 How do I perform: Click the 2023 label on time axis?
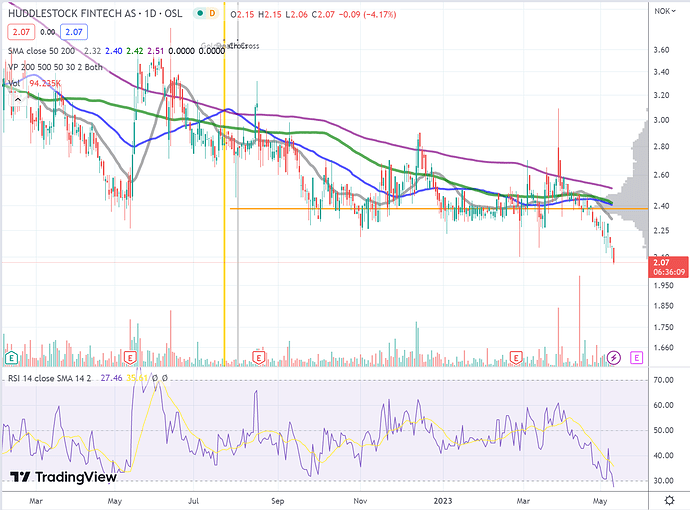click(443, 501)
